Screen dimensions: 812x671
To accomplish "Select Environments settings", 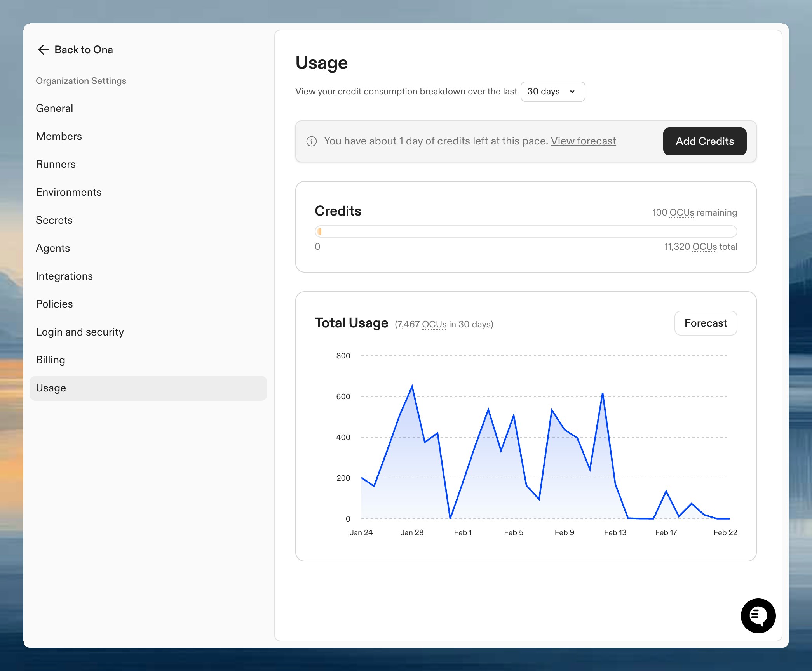I will coord(68,192).
